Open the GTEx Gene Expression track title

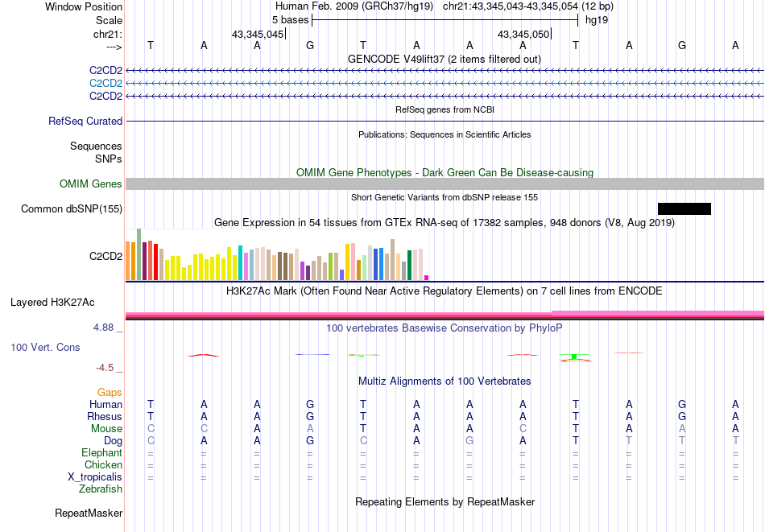[445, 223]
